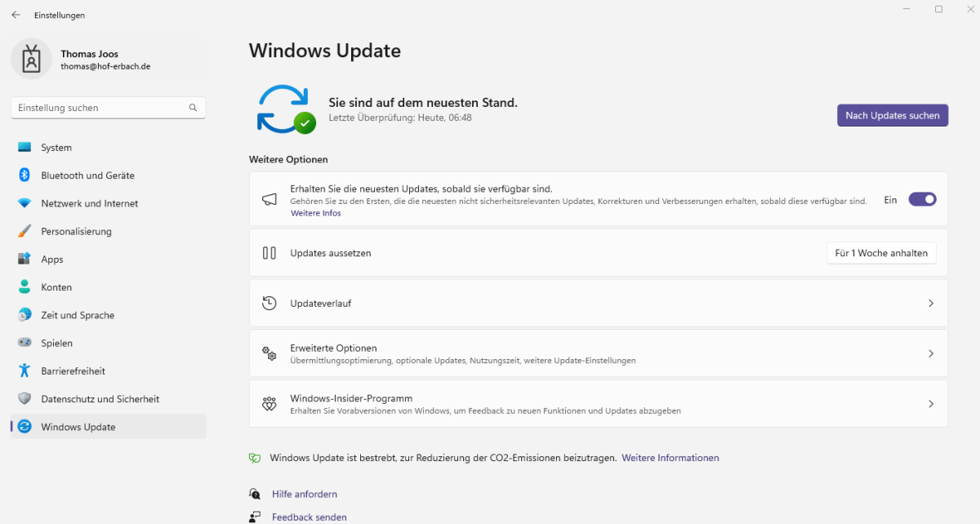Disable the newest updates toggle switch
This screenshot has height=524, width=980.
tap(922, 199)
